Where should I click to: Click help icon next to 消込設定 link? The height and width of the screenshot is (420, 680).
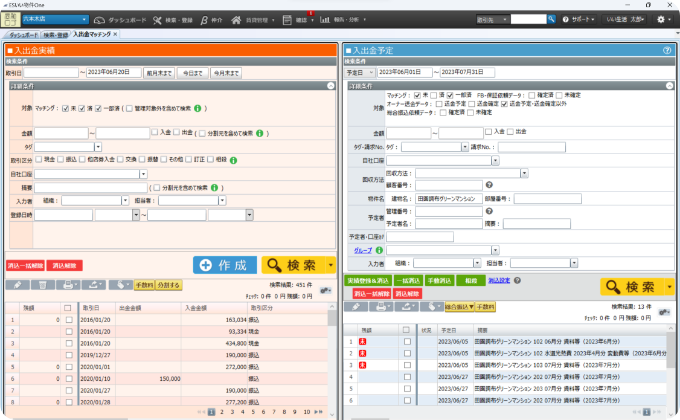[x=517, y=281]
